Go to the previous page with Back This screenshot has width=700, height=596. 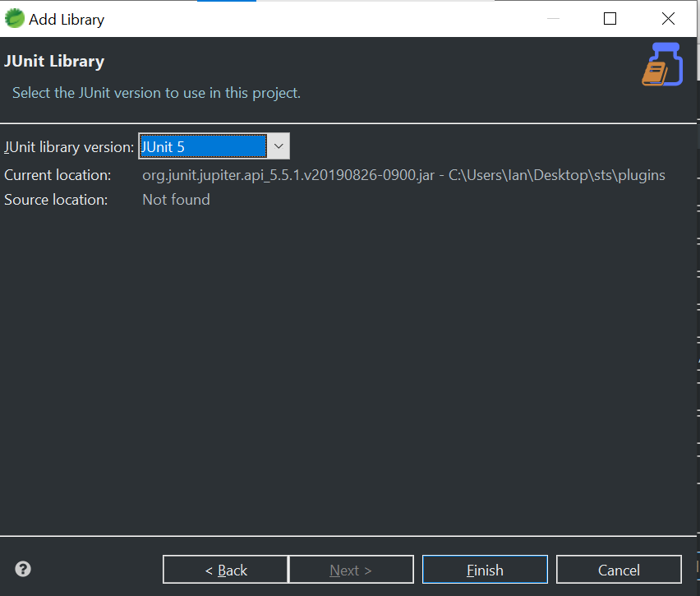pyautogui.click(x=225, y=570)
